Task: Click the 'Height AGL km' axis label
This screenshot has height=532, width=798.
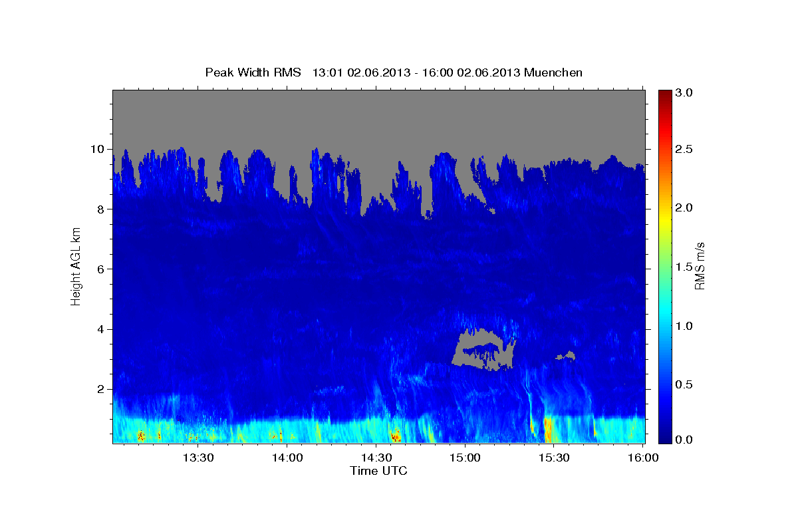Action: click(76, 267)
